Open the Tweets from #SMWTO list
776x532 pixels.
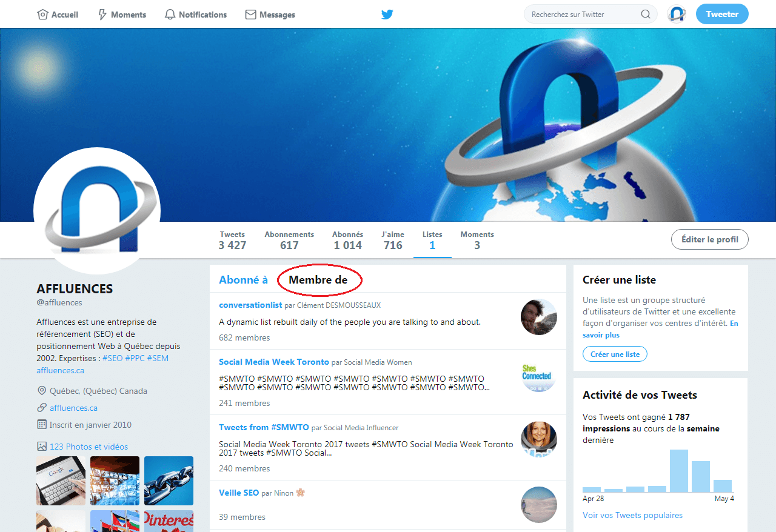coord(264,427)
